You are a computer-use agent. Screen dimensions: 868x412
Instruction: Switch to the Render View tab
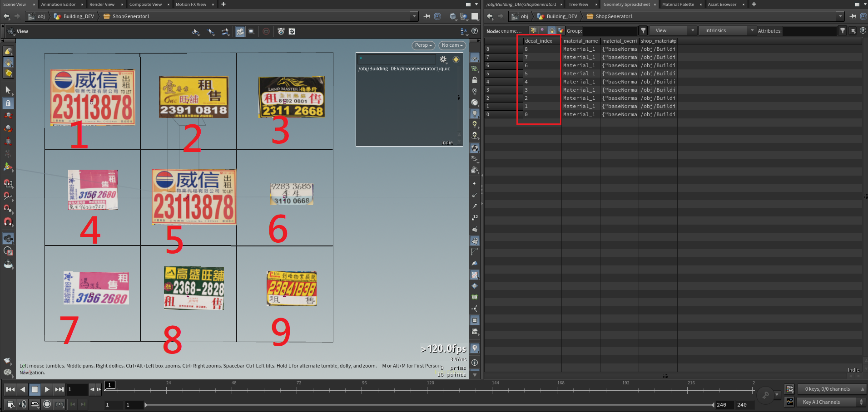102,5
